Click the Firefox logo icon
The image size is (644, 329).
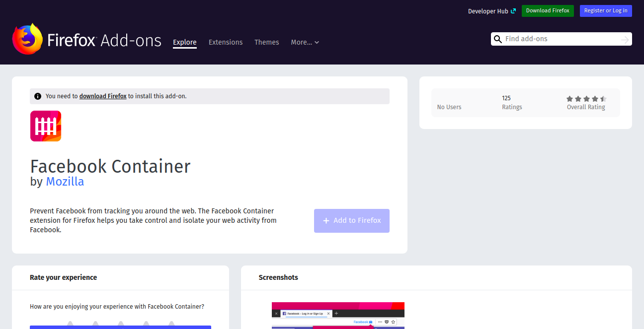point(27,39)
